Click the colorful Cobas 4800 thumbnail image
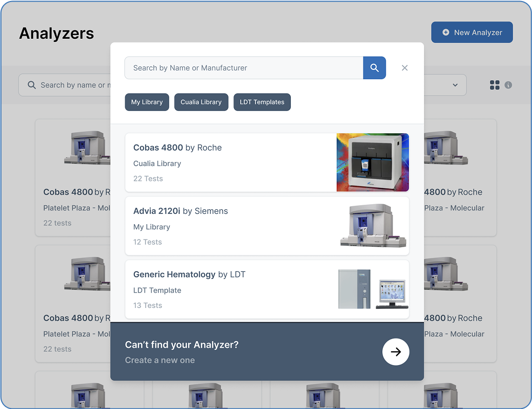 click(x=373, y=162)
